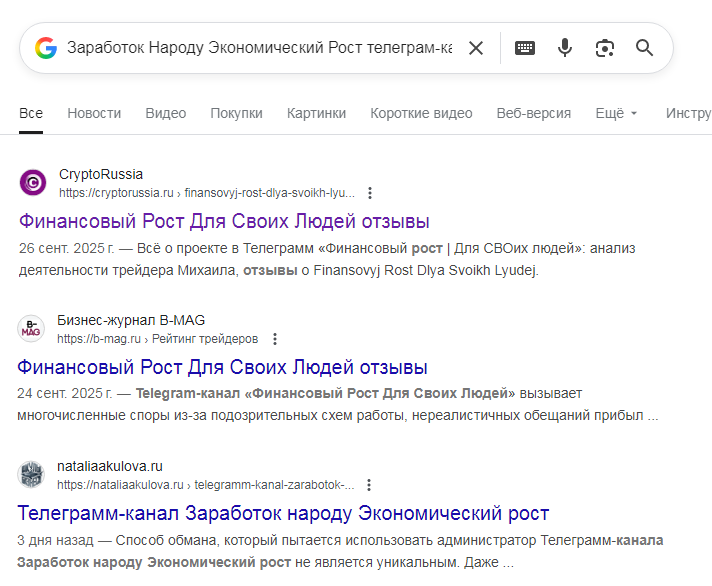Click the B-MAG site favicon

pos(31,328)
